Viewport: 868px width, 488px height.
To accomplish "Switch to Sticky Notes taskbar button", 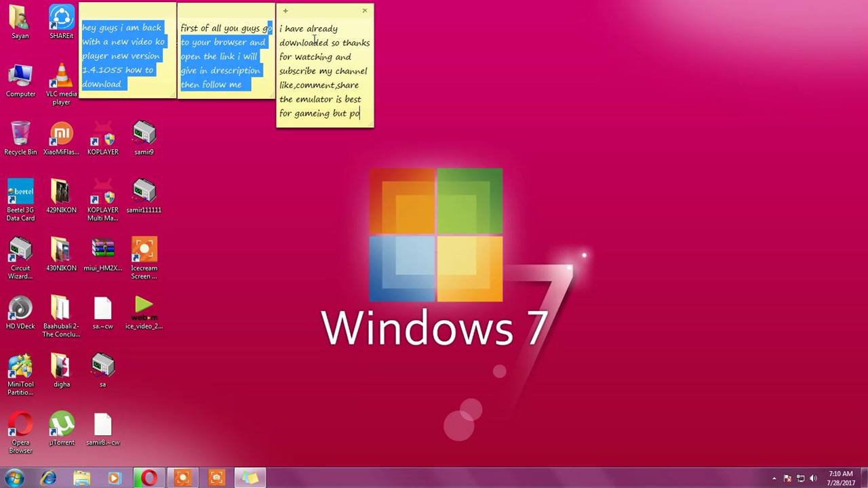I will [x=250, y=478].
